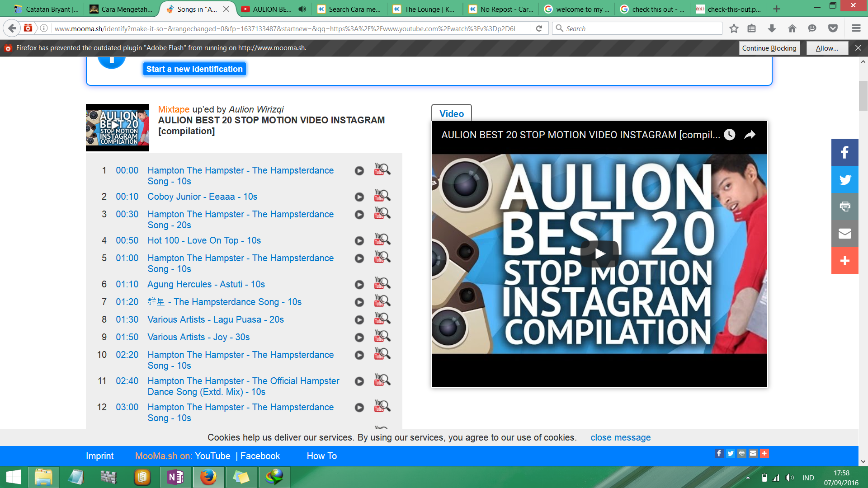Play track 6 Agung Hercules - Astuti

tap(359, 285)
